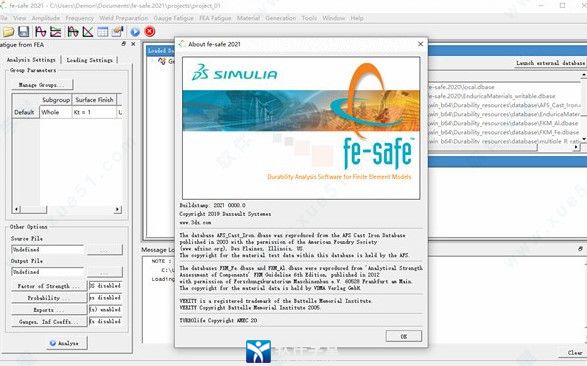Click the Manage Groups button
This screenshot has width=587, height=366.
click(42, 85)
